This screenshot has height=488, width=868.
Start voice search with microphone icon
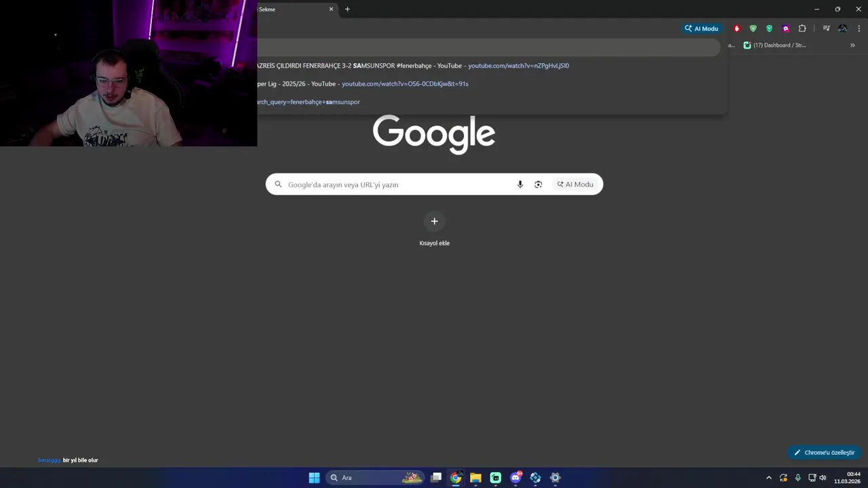click(520, 184)
